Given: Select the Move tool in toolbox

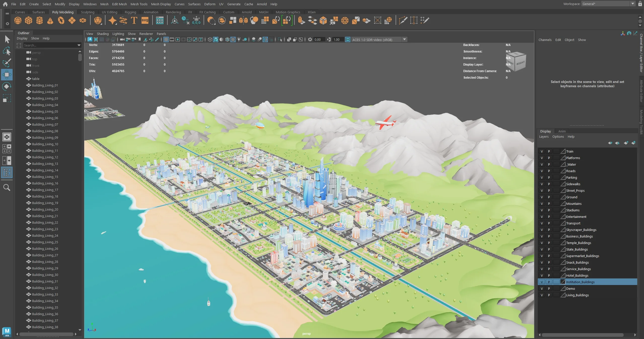Looking at the screenshot, I should (x=7, y=75).
